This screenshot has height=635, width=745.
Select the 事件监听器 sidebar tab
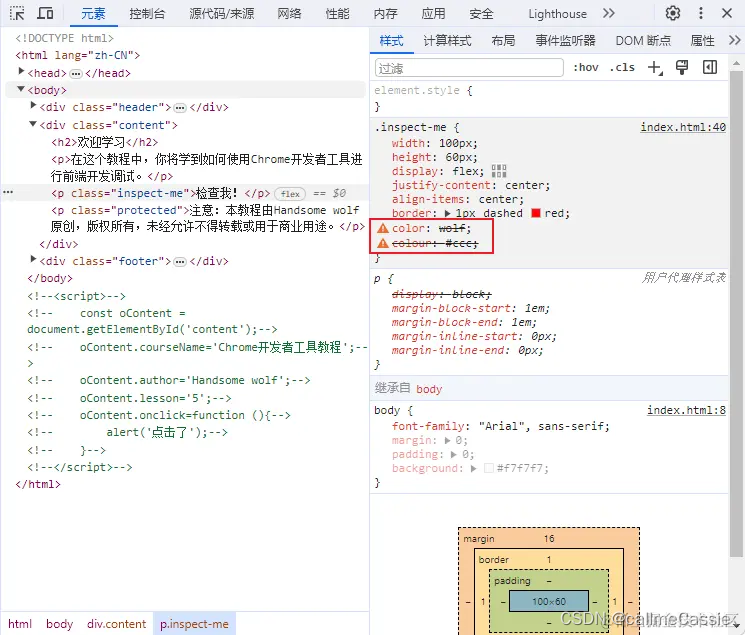click(565, 41)
